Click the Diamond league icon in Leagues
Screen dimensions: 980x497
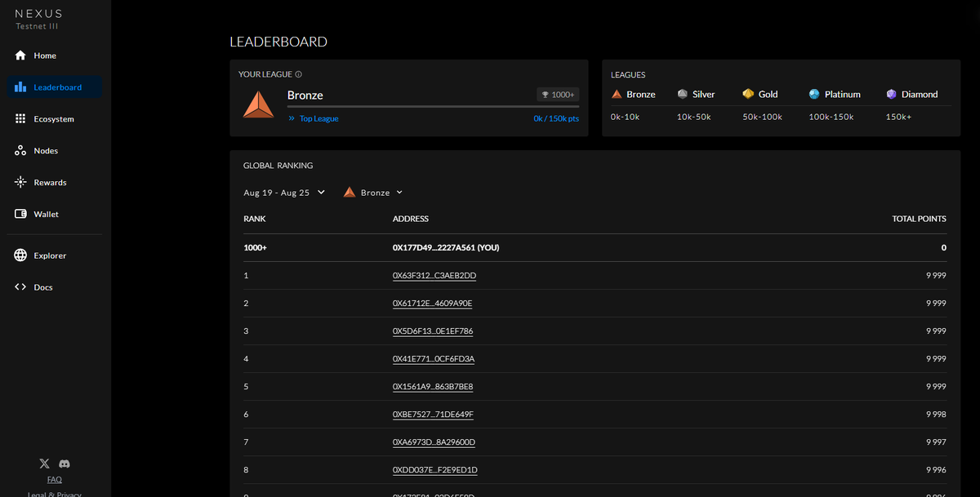[892, 94]
